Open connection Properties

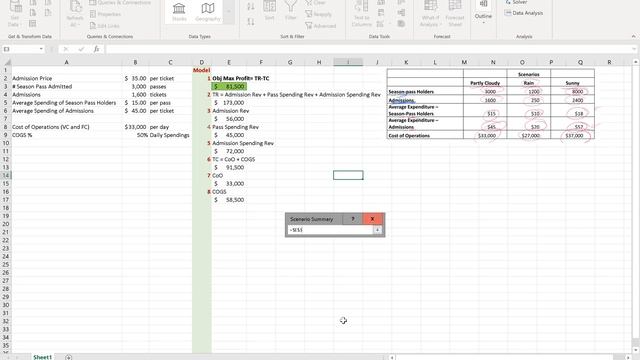(105, 14)
